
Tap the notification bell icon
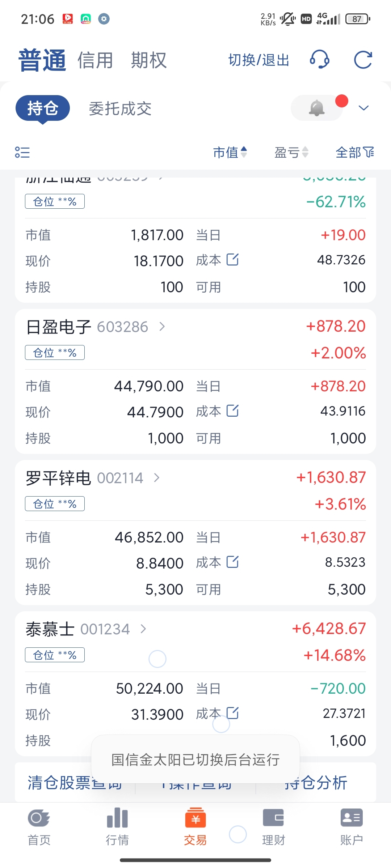point(317,108)
